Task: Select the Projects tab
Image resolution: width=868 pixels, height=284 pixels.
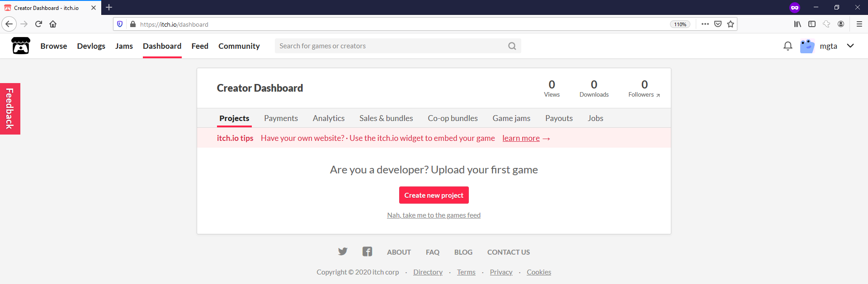Action: [234, 118]
